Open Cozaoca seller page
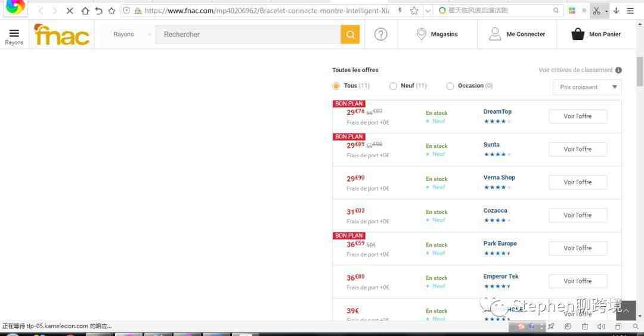Image resolution: width=644 pixels, height=336 pixels. pyautogui.click(x=495, y=210)
